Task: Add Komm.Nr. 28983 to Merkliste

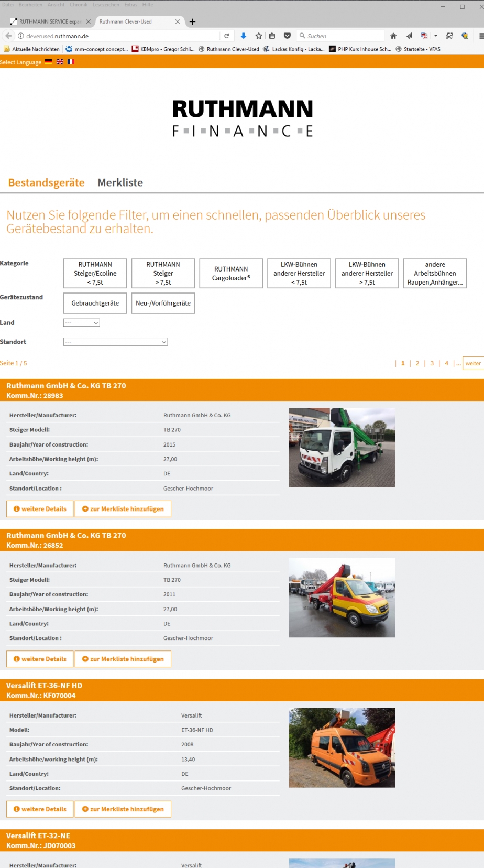Action: pyautogui.click(x=123, y=509)
